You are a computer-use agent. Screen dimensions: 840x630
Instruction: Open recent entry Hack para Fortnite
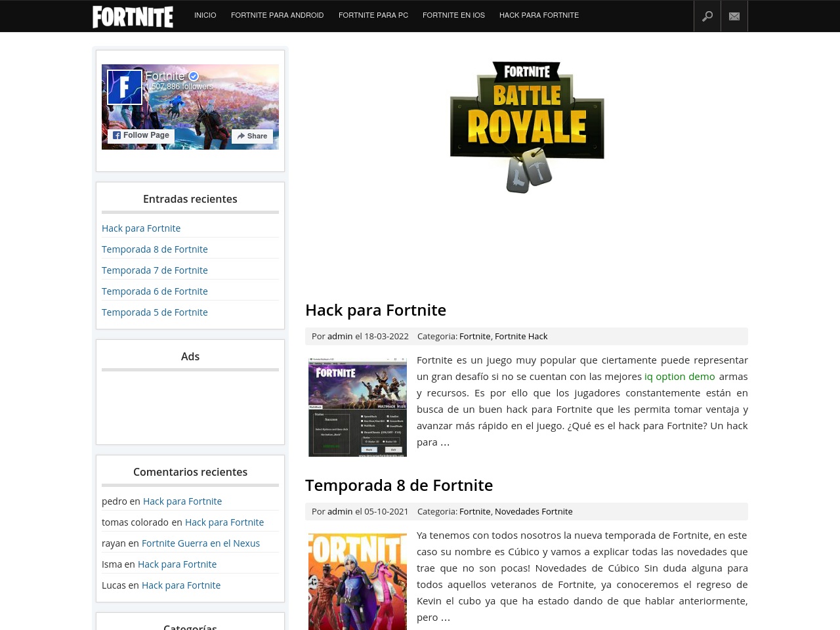[x=141, y=228]
